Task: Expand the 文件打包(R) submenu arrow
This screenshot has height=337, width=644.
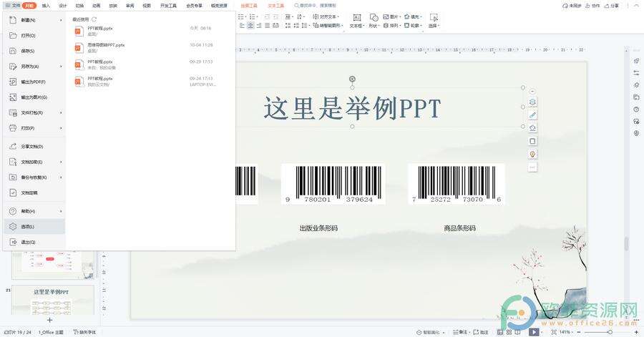Action: [x=61, y=112]
